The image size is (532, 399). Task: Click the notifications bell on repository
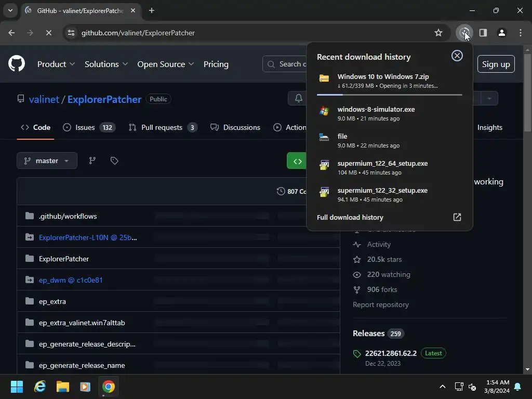299,98
